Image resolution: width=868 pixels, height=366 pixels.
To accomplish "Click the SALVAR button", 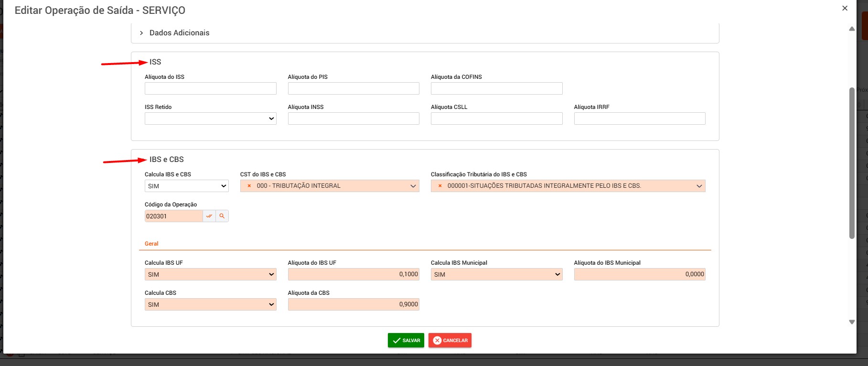I will 406,340.
